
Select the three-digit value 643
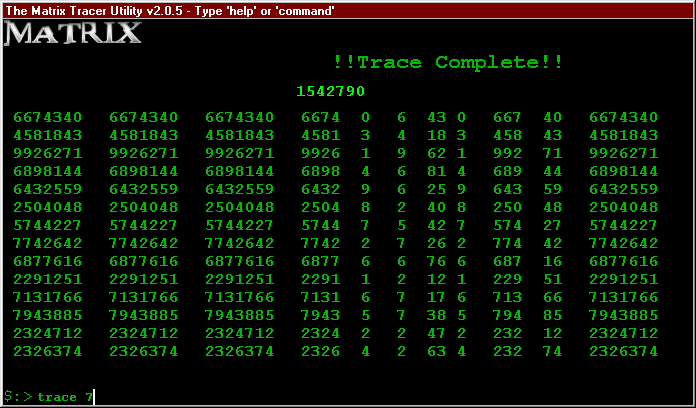pos(507,190)
